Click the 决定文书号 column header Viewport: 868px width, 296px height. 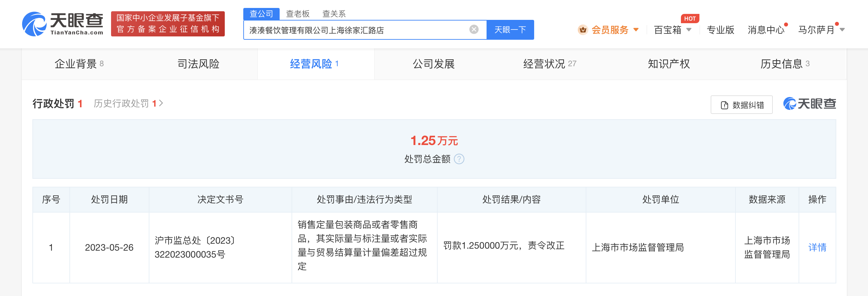(220, 199)
